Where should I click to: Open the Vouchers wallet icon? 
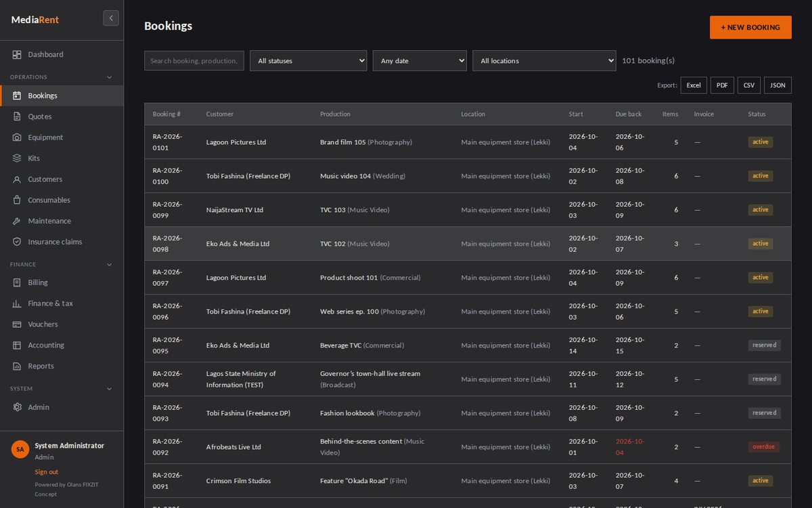(17, 324)
